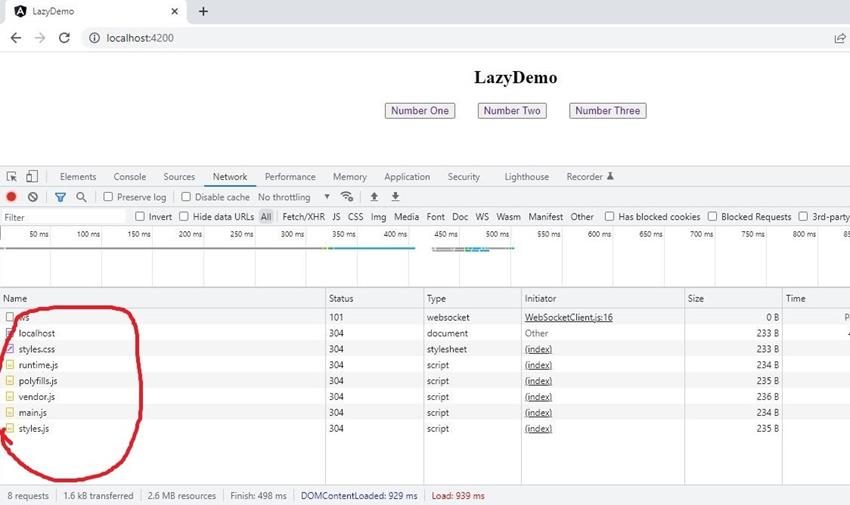Viewport: 850px width, 505px height.
Task: Open network search magnifier
Action: (x=81, y=197)
